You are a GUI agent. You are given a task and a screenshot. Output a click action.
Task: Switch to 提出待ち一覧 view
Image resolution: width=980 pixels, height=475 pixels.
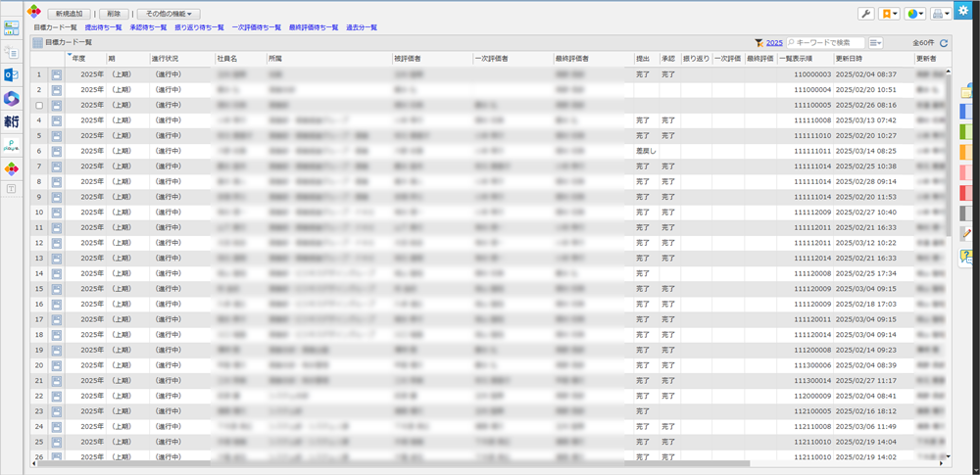coord(103,28)
